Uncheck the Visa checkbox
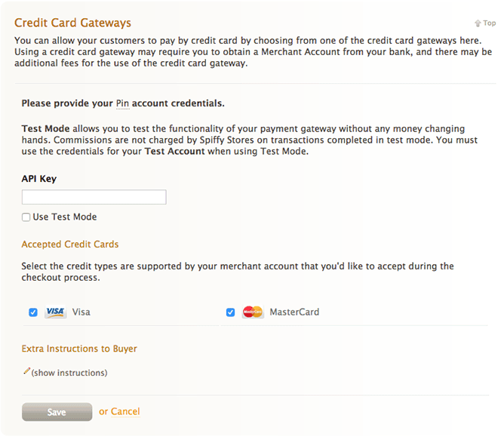 click(33, 312)
